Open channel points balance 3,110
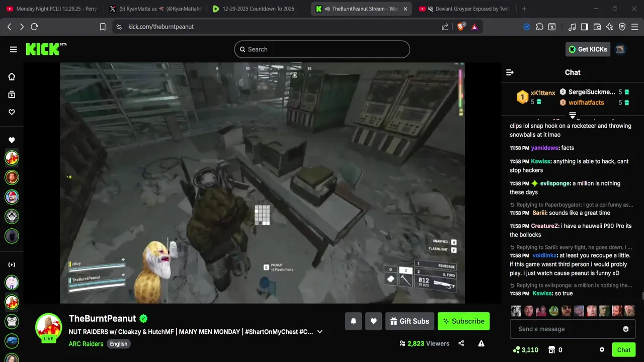The height and width of the screenshot is (362, 644). pos(525,350)
